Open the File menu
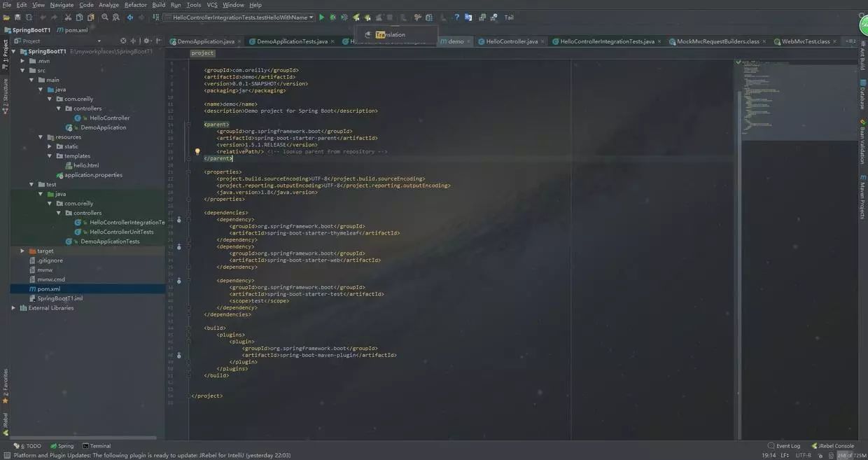 tap(7, 5)
